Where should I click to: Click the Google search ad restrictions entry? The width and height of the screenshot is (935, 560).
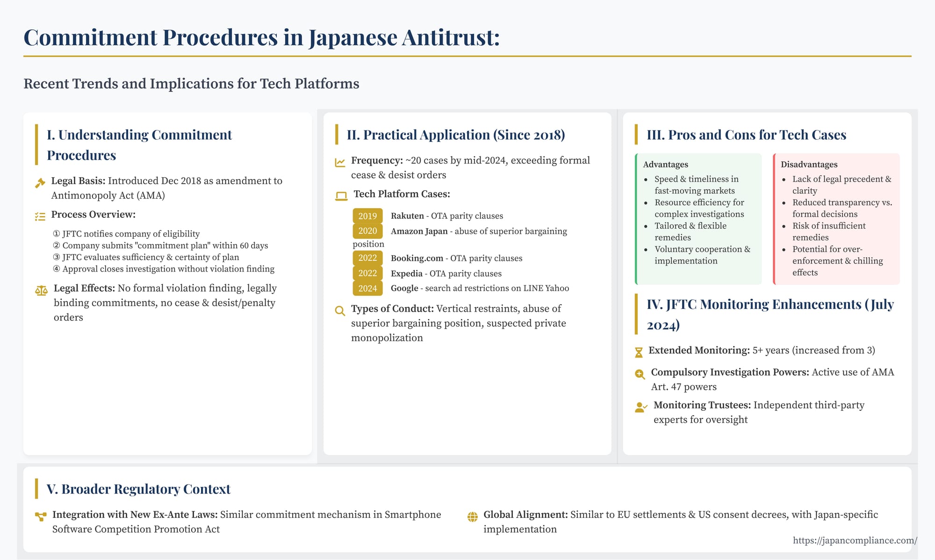(x=480, y=288)
